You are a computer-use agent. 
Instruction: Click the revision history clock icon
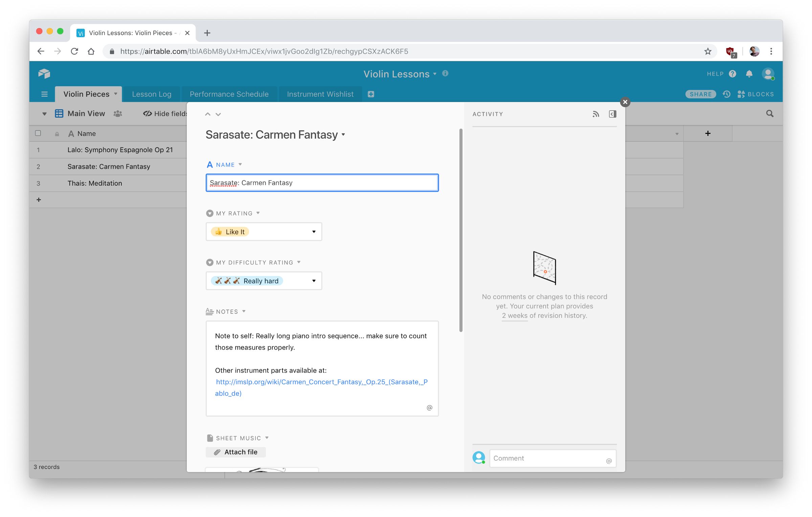(726, 94)
